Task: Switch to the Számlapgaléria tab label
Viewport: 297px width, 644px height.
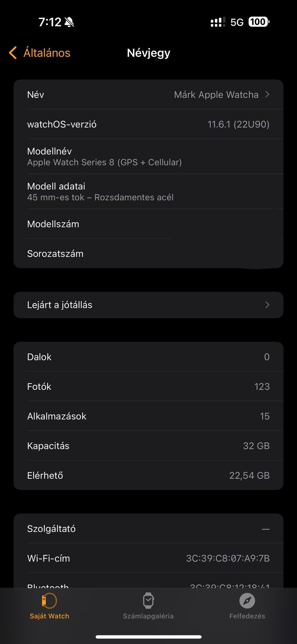Action: pyautogui.click(x=148, y=616)
